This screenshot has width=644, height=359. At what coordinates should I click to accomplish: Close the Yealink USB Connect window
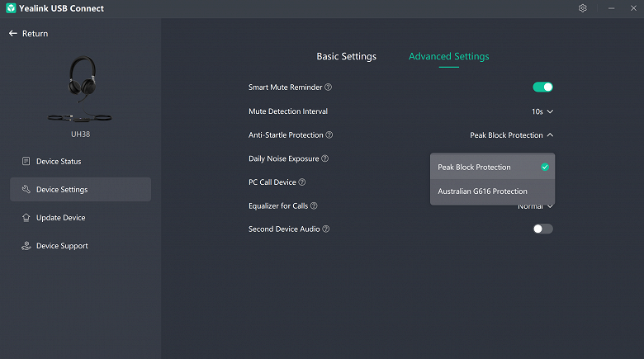633,8
